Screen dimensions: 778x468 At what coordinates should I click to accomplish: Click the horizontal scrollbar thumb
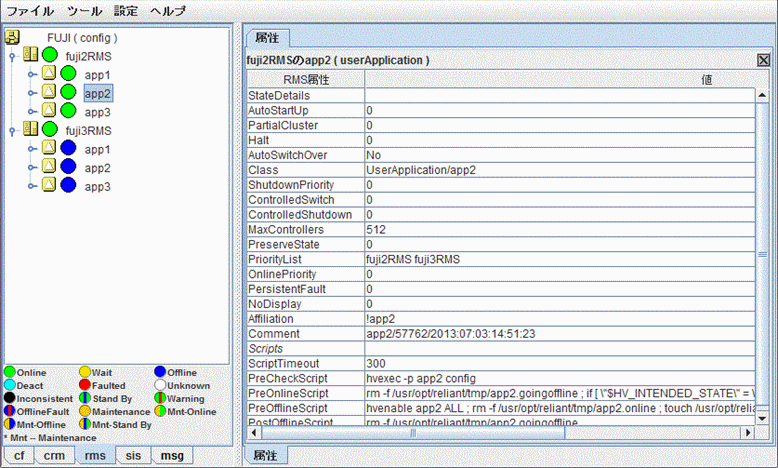(413, 433)
